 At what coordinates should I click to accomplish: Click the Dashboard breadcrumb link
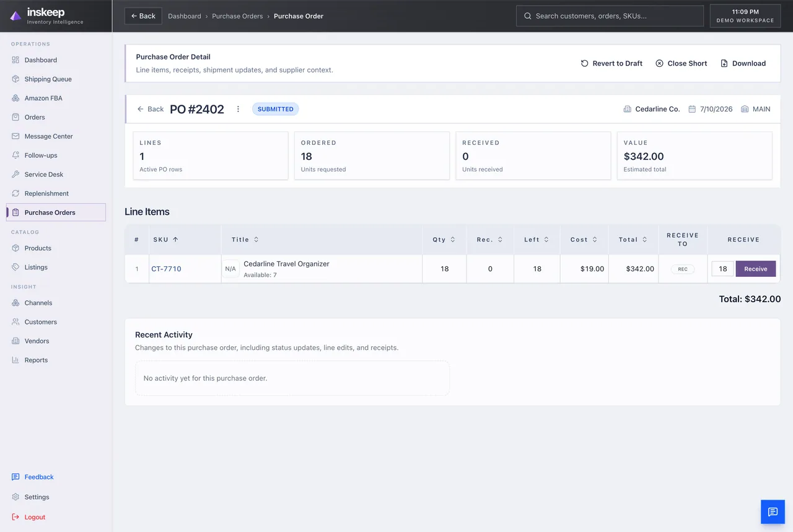point(185,16)
